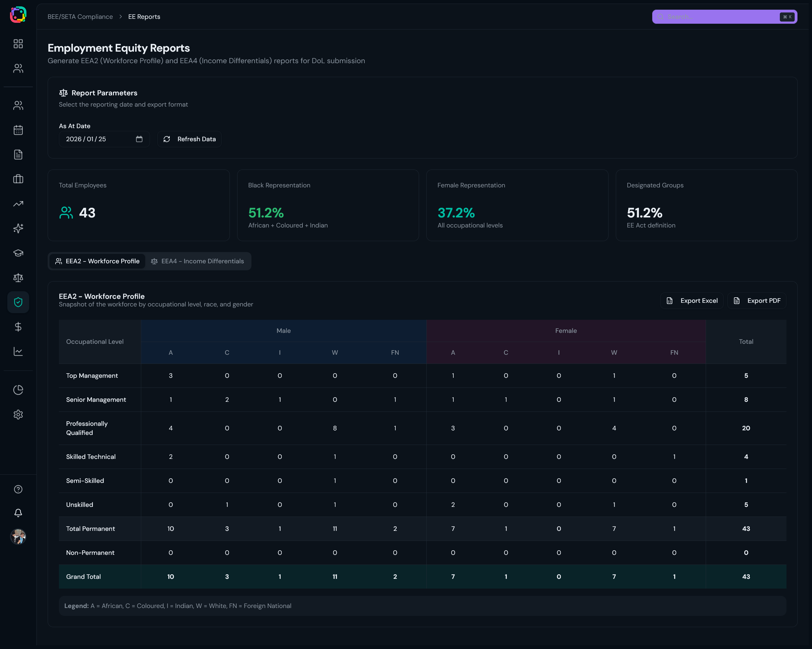
Task: Click the notification bell icon
Action: click(18, 513)
